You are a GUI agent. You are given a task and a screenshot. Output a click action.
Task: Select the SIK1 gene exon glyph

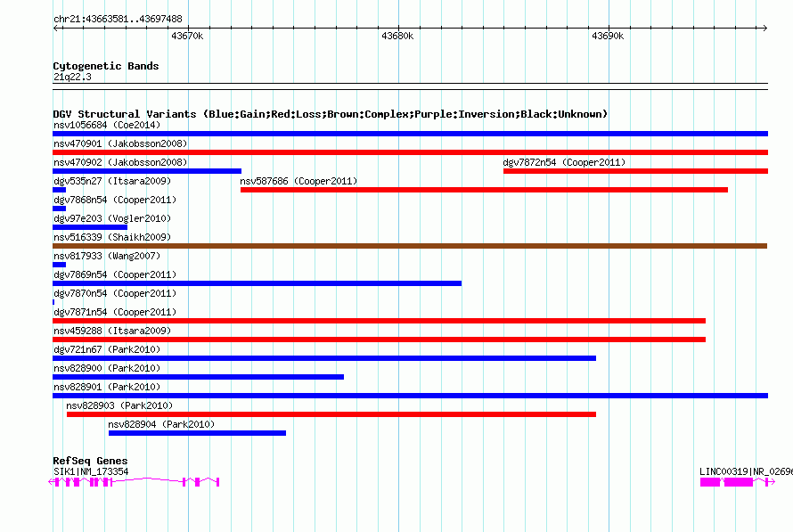coord(134,482)
